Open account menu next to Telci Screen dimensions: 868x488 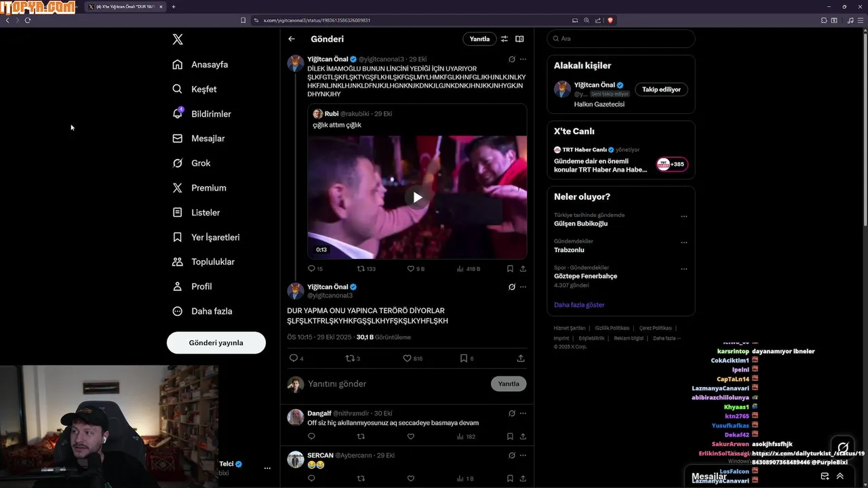tap(267, 468)
